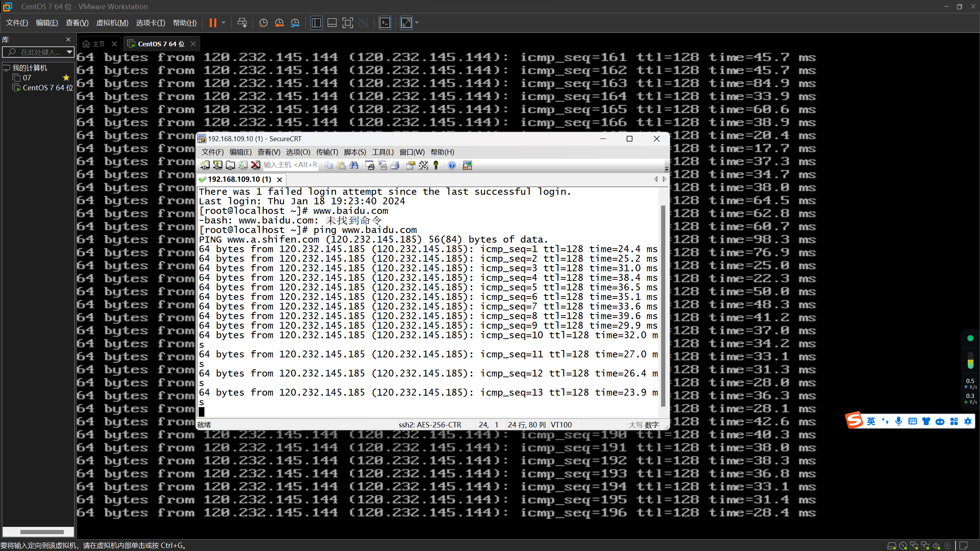Click SecureCRT Connect in Tab icon
The image size is (980, 551).
[230, 165]
